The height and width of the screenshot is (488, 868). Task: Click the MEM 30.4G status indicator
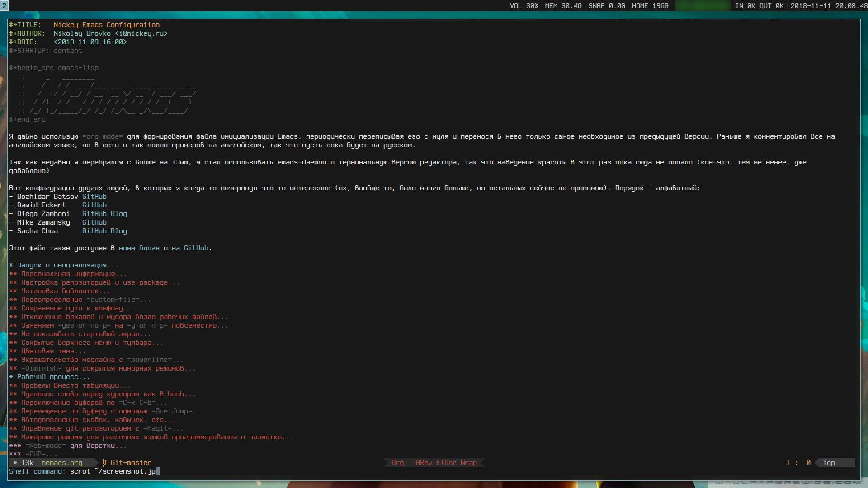pyautogui.click(x=563, y=6)
